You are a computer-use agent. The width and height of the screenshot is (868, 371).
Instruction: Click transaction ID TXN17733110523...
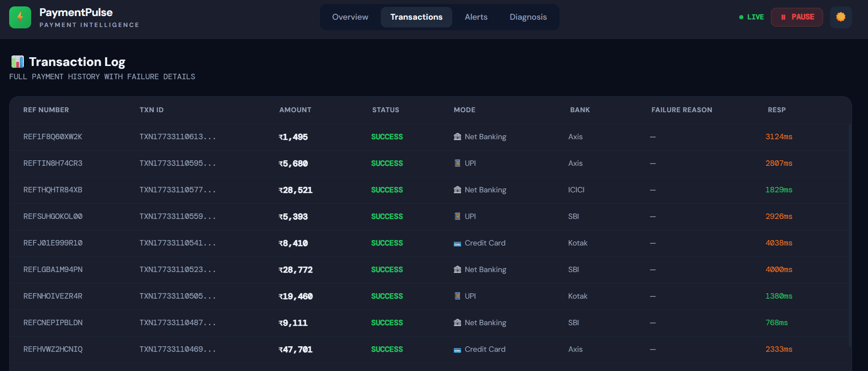click(x=178, y=269)
